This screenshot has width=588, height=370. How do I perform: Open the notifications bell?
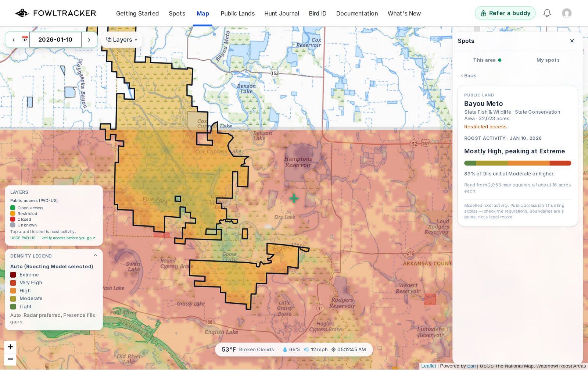tap(547, 13)
